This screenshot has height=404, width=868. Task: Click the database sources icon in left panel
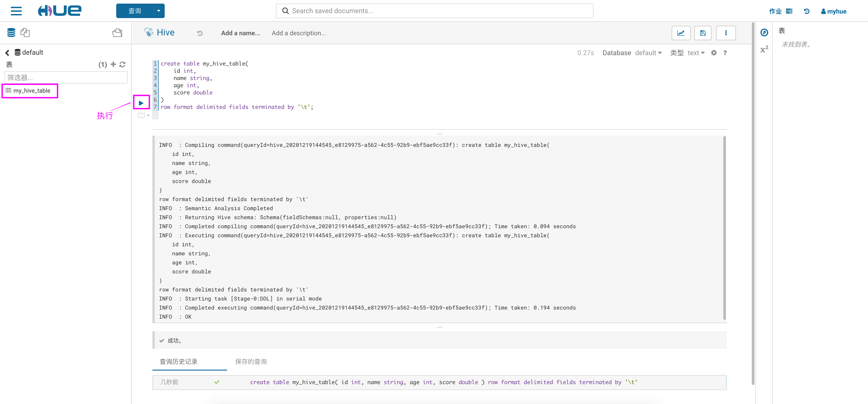tap(11, 33)
